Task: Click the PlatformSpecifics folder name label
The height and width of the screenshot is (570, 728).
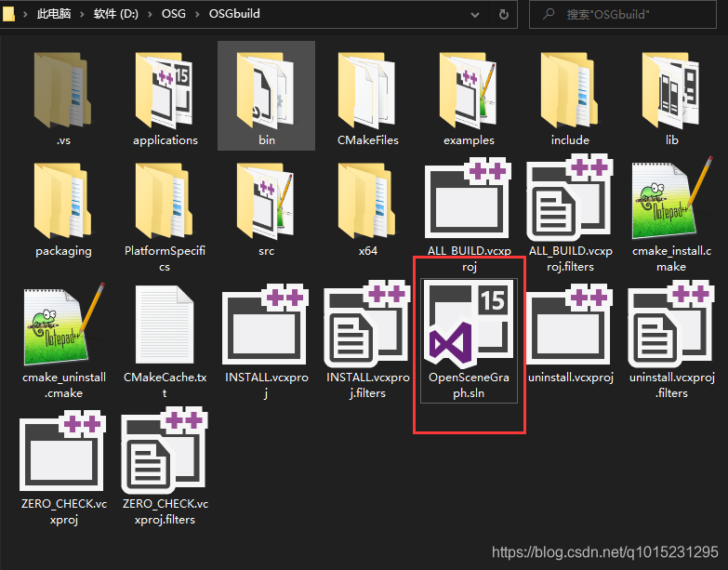Action: 165,258
